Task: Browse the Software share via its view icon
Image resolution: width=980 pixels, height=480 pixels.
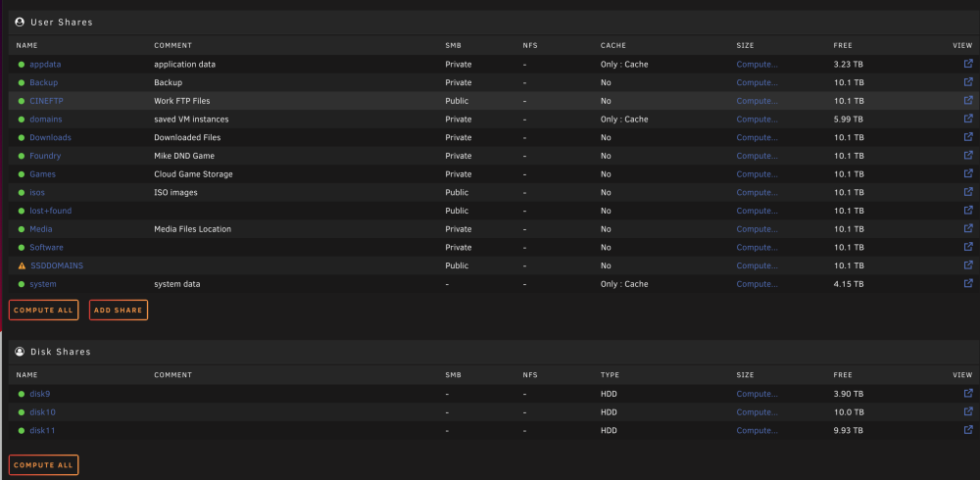Action: pyautogui.click(x=968, y=247)
